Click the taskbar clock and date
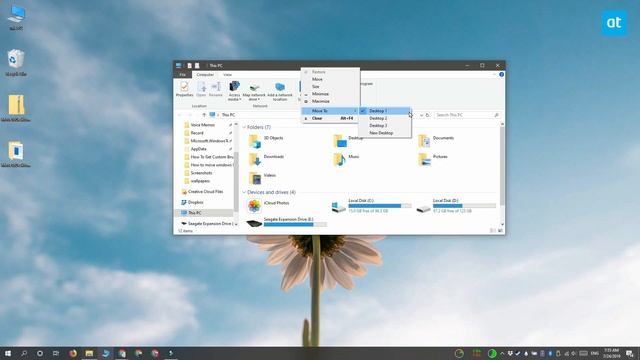The height and width of the screenshot is (360, 640). (612, 353)
